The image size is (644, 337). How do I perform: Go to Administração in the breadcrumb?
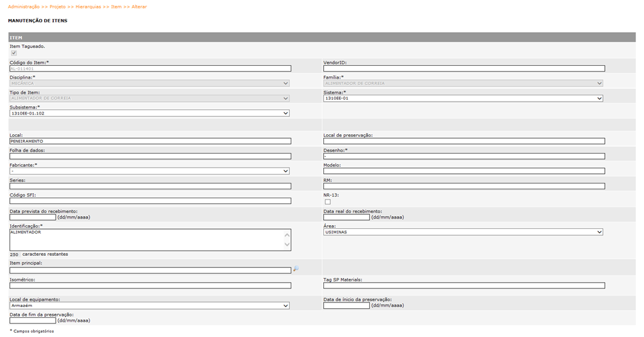[x=28, y=6]
